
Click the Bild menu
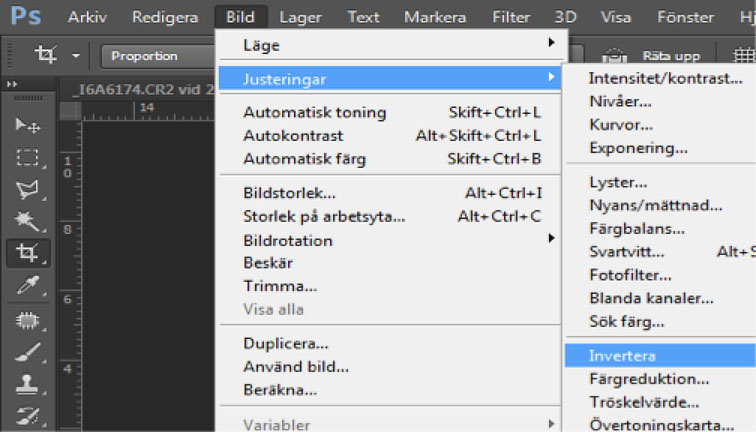coord(241,17)
